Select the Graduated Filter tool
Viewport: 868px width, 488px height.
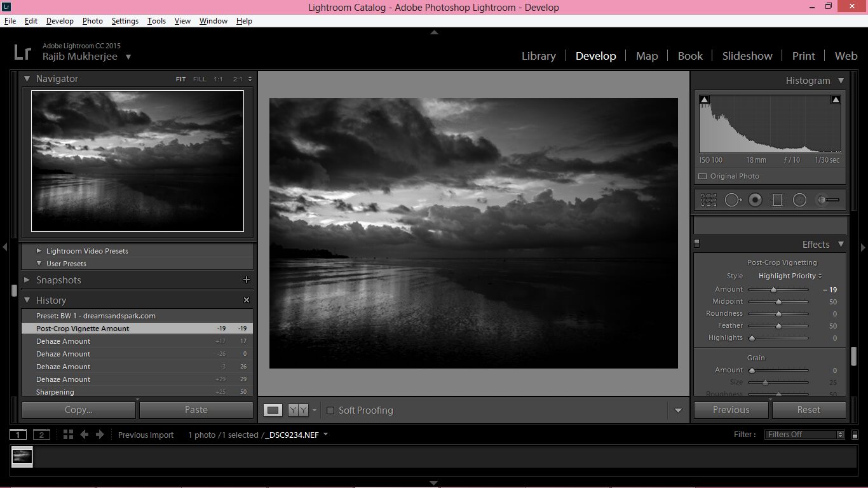click(x=777, y=200)
